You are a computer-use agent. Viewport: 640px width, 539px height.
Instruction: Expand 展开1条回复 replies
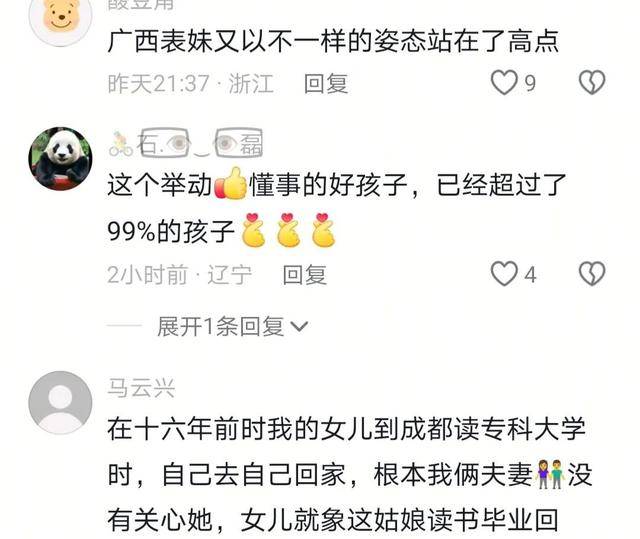(x=220, y=326)
